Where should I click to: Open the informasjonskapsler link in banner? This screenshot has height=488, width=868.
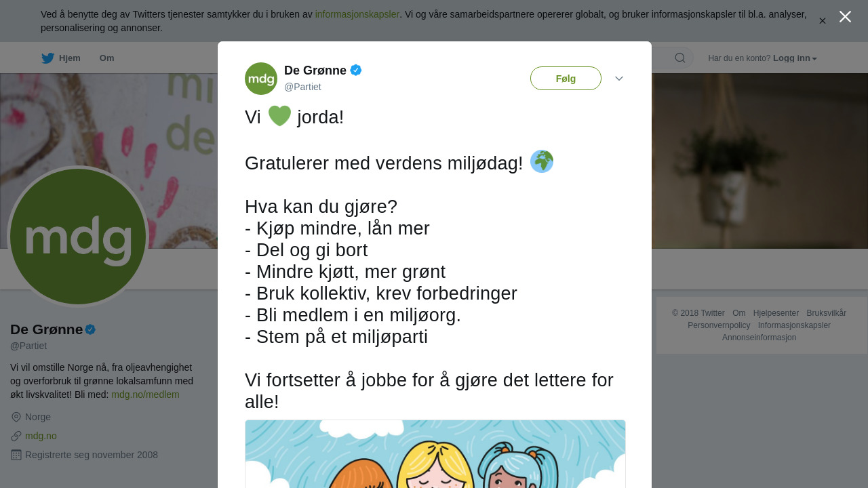pyautogui.click(x=357, y=14)
